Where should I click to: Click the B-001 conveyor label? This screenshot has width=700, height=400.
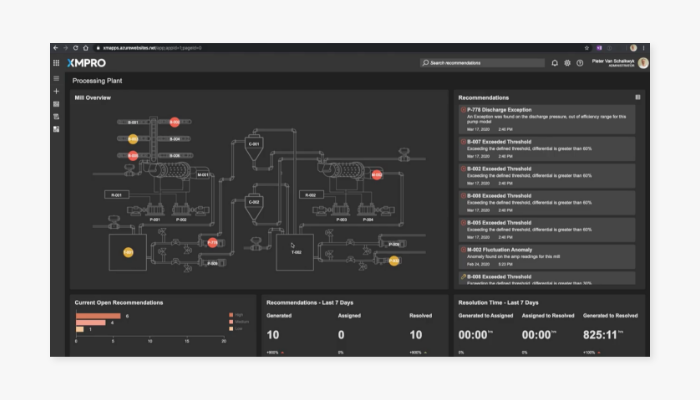pyautogui.click(x=133, y=122)
